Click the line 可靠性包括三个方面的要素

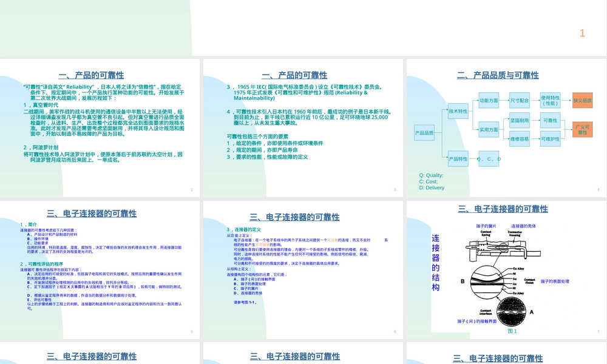(x=257, y=136)
